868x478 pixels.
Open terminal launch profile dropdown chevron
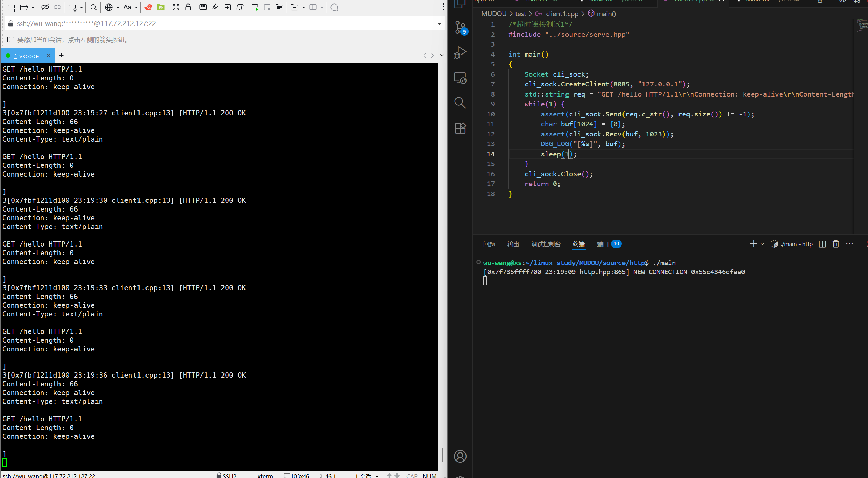click(x=762, y=244)
